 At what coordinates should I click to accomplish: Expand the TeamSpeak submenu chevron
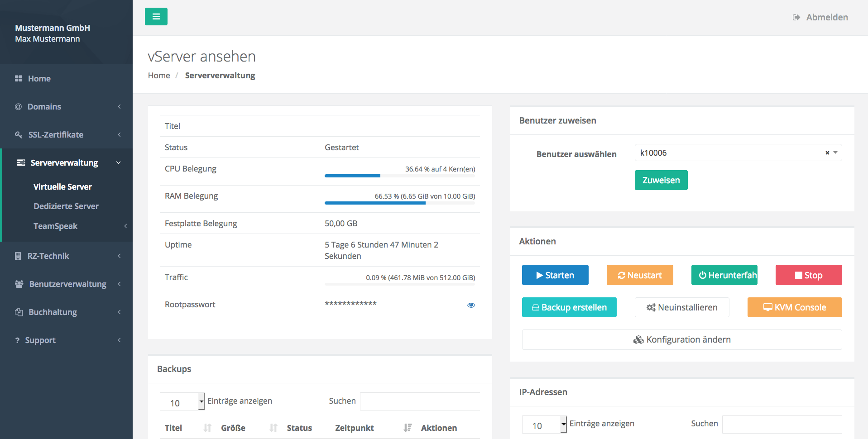point(125,226)
